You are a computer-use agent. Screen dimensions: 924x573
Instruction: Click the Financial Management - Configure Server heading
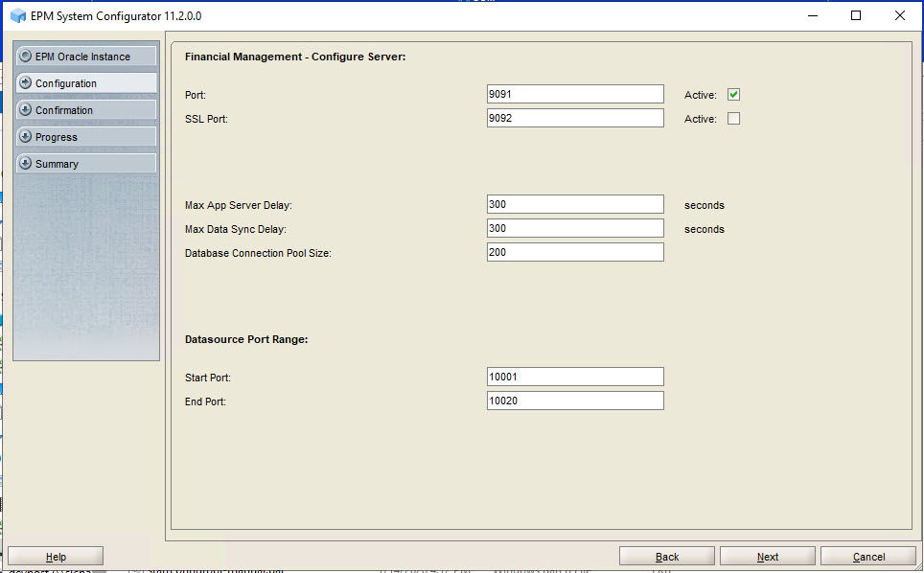point(295,57)
